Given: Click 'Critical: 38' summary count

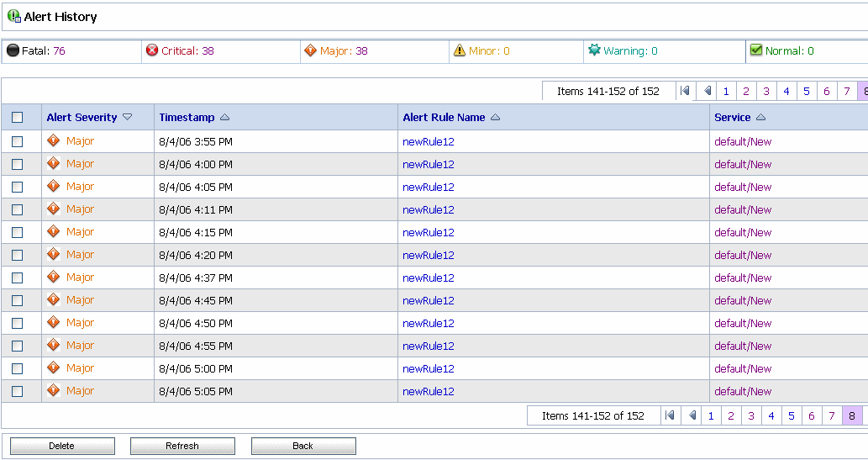Looking at the screenshot, I should 187,51.
